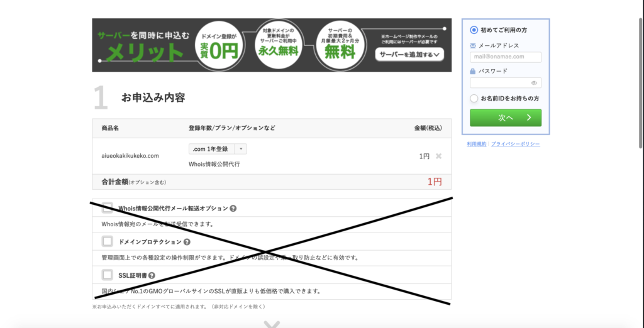Click the large down chevron at the page bottom

[272, 324]
